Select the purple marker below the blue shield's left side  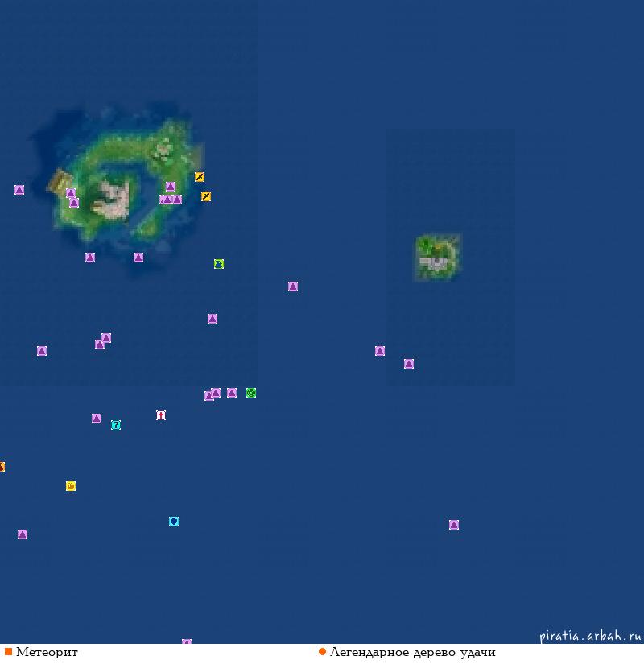(23, 534)
